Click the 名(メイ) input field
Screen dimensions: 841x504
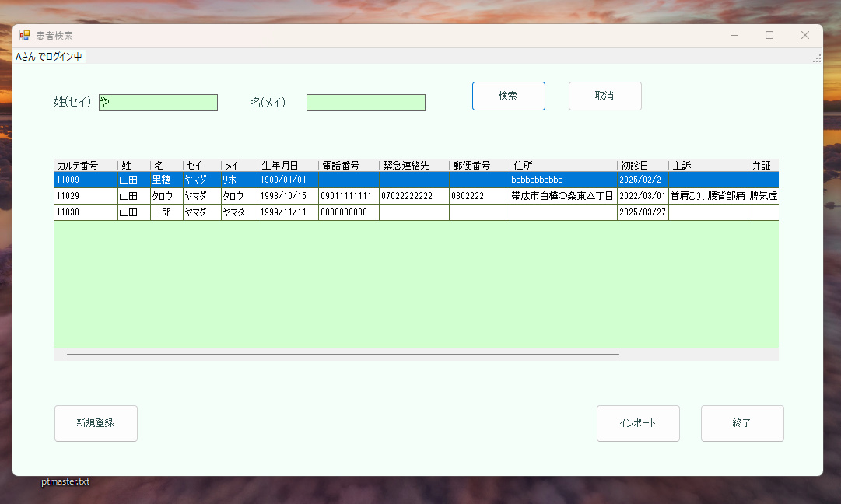[x=366, y=102]
